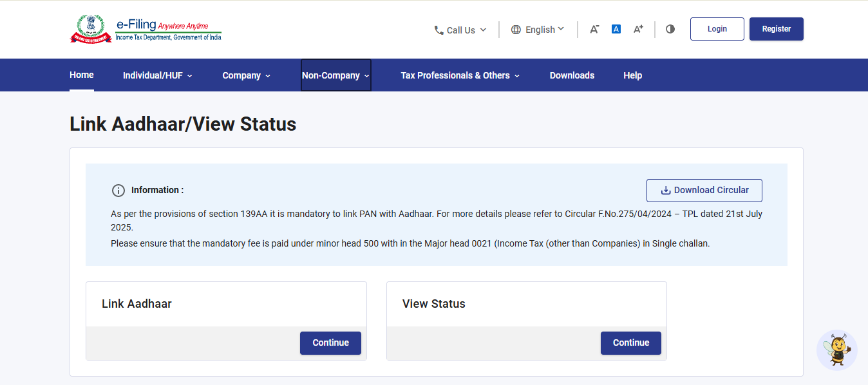Toggle high contrast mode icon
Screen dimensions: 868x385
pyautogui.click(x=670, y=29)
